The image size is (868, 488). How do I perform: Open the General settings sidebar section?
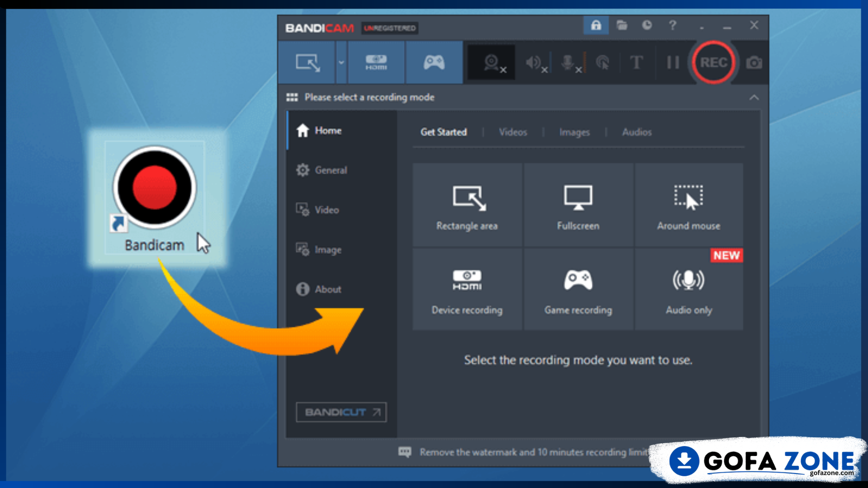pos(342,170)
